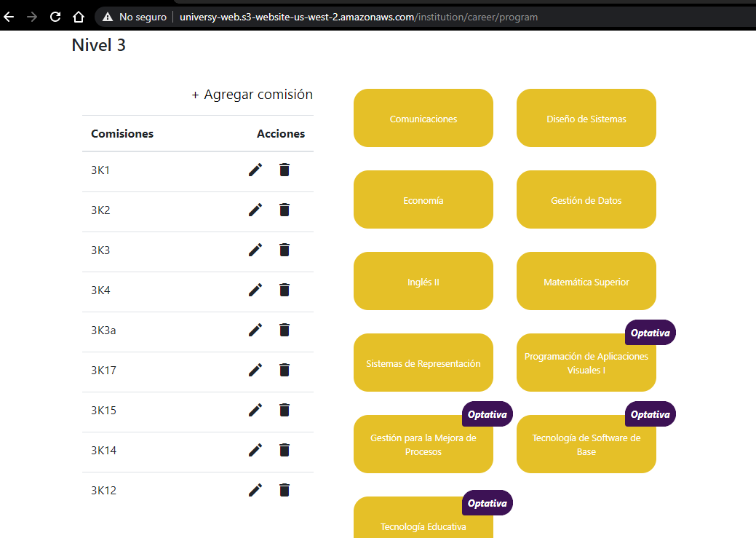The width and height of the screenshot is (756, 538).
Task: Click the 'Comisiones' column header
Action: pos(122,134)
